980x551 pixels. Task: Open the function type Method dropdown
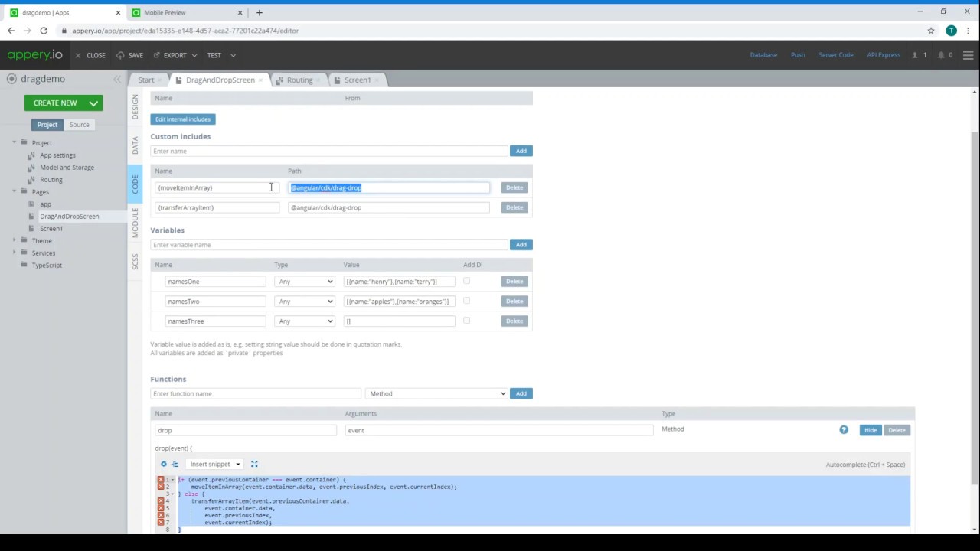[x=436, y=393]
